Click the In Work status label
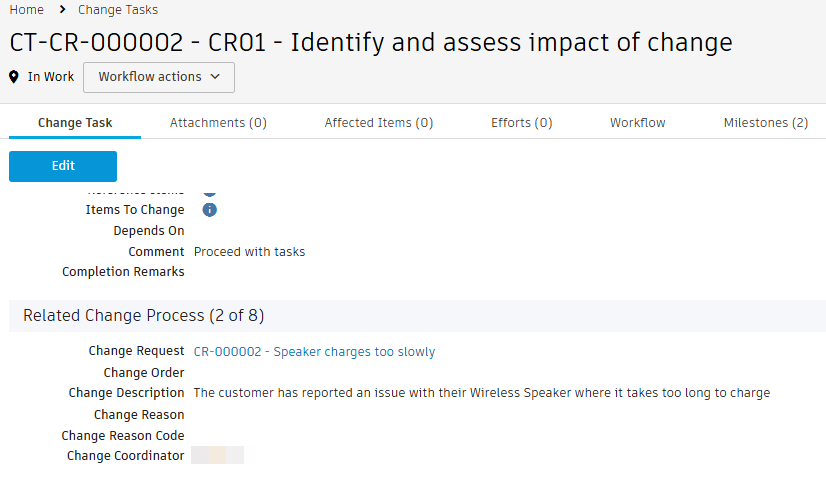Viewport: 826px width, 481px height. pos(51,77)
